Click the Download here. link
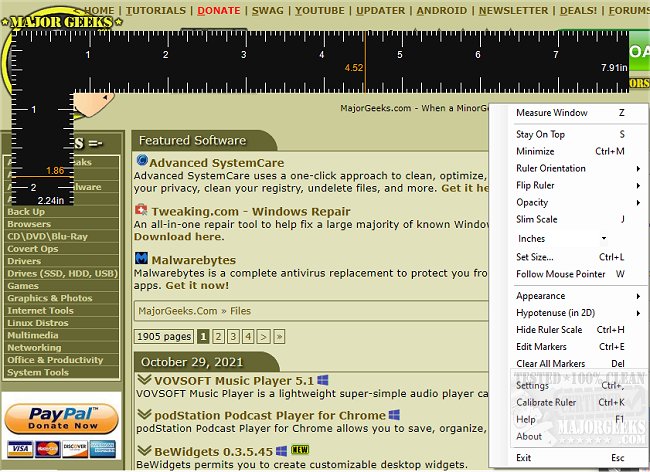The width and height of the screenshot is (650, 472). [179, 237]
